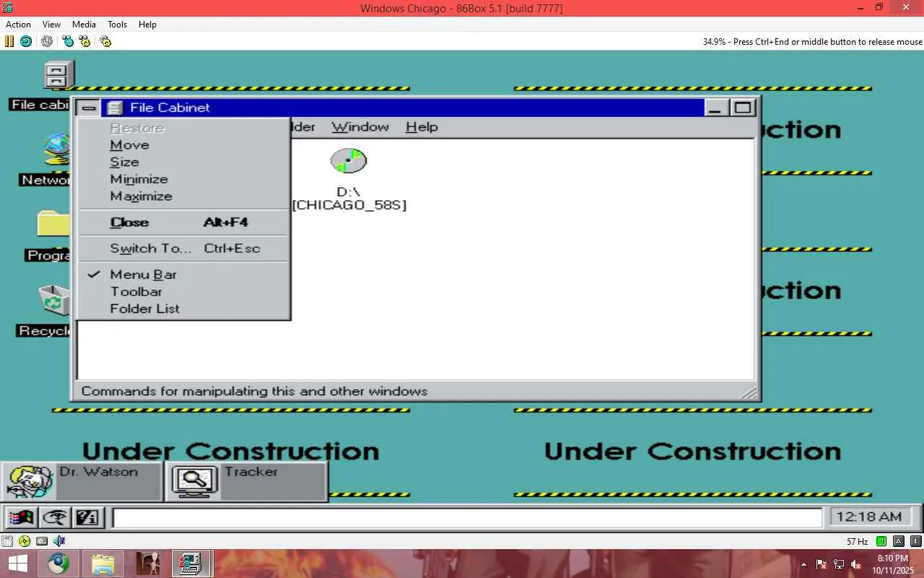
Task: Click the Programs folder desktop icon
Action: point(54,225)
